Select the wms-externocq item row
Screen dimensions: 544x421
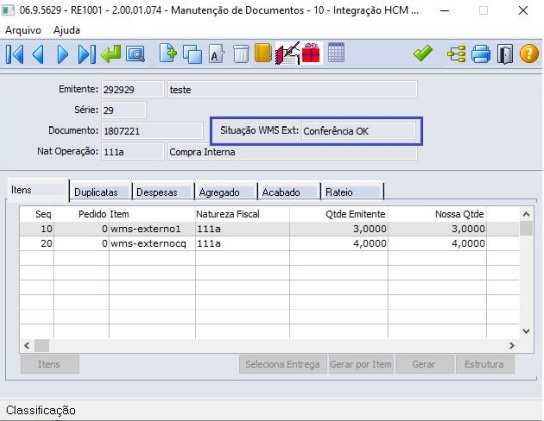pos(269,244)
